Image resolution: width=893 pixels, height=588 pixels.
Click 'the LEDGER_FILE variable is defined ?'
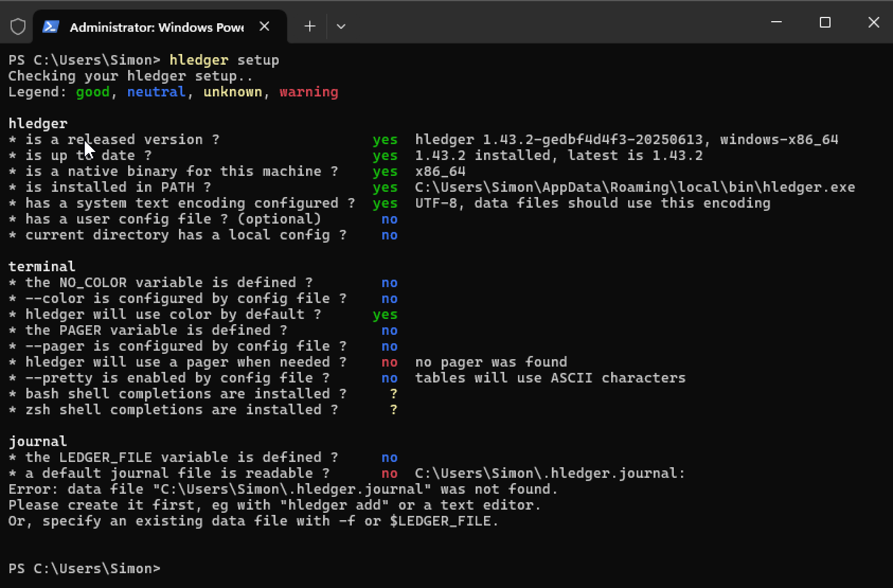point(182,458)
